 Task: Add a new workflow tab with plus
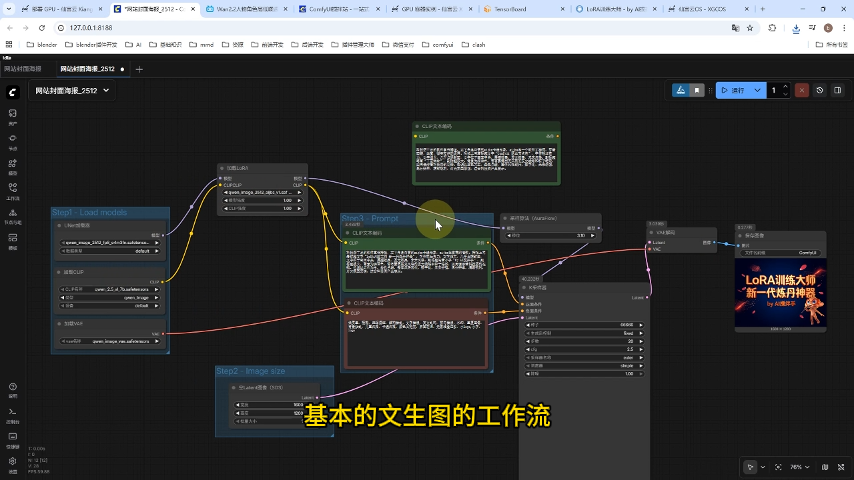click(x=139, y=69)
